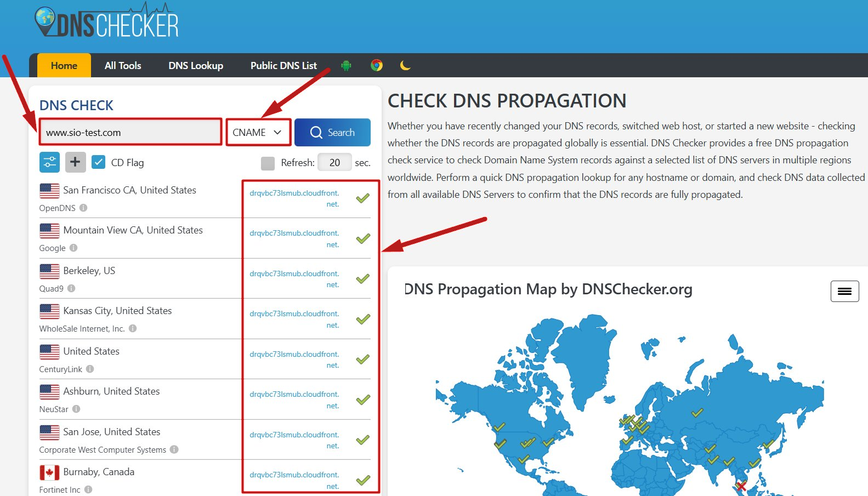Open the Chrome extension icon link
868x496 pixels.
[x=376, y=65]
